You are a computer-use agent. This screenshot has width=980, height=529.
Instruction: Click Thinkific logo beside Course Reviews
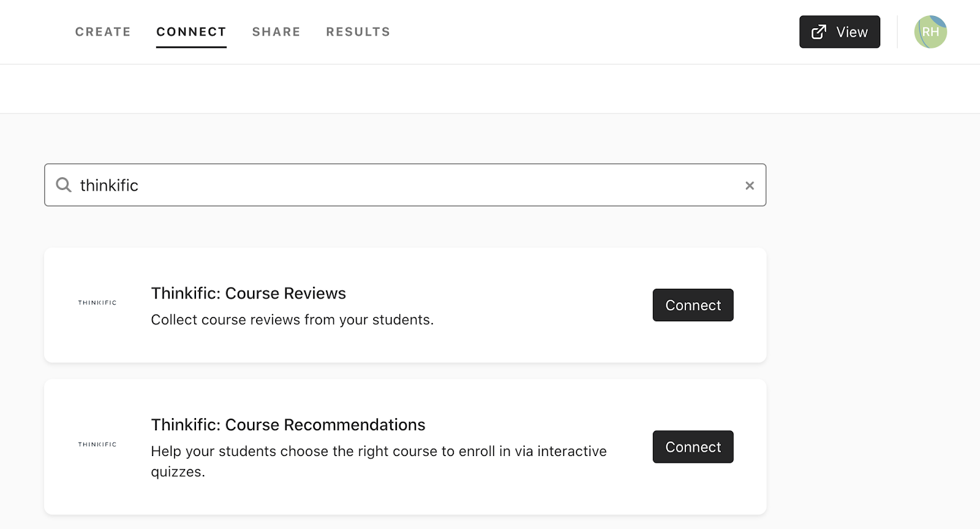(97, 302)
